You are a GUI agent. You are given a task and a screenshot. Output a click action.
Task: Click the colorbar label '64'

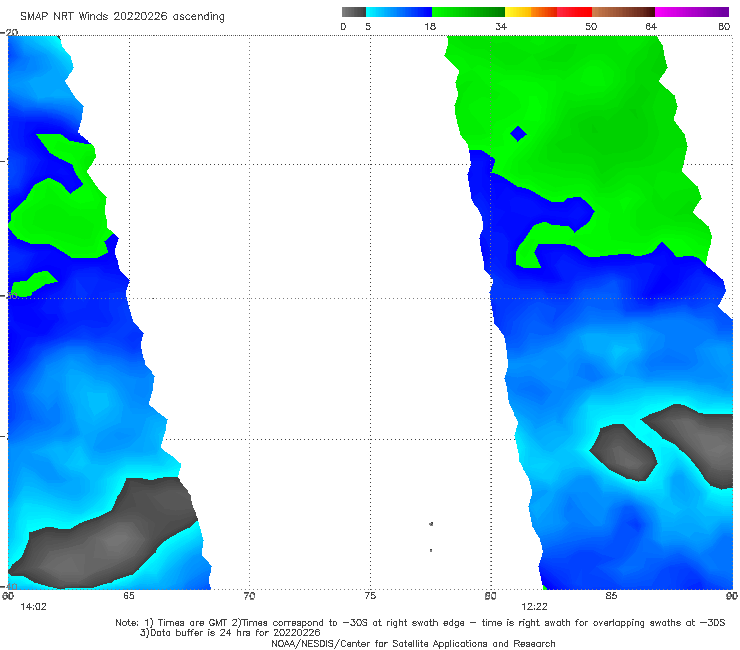[651, 26]
